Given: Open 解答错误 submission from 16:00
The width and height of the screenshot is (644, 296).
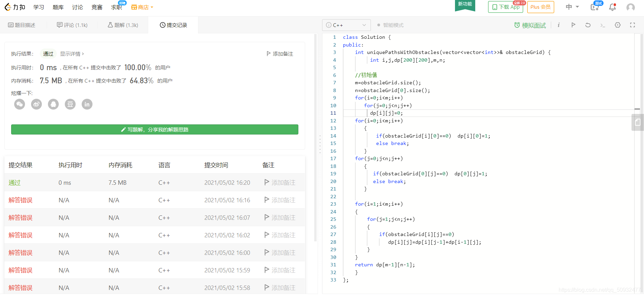Looking at the screenshot, I should point(21,253).
